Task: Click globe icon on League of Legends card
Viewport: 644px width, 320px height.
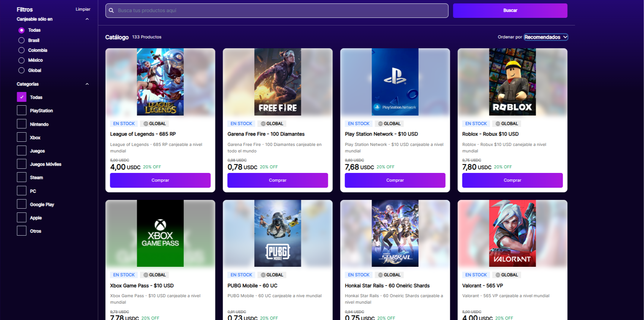Action: [x=146, y=124]
